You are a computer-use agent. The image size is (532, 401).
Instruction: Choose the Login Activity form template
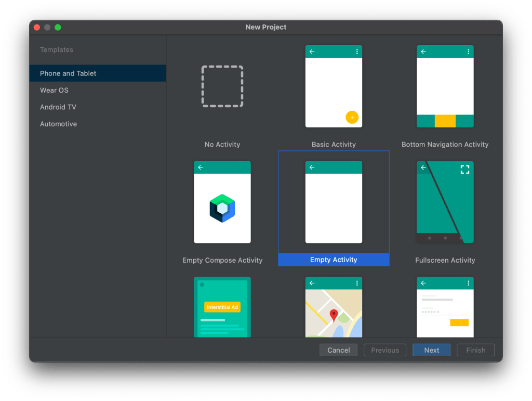coord(445,307)
